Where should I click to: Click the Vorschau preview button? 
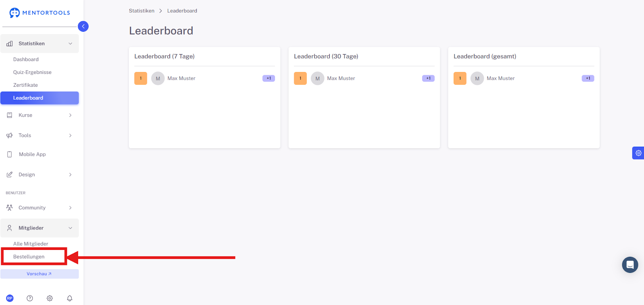click(39, 274)
